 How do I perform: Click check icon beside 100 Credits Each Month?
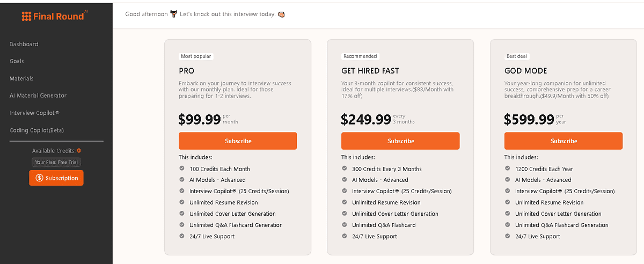[x=182, y=168]
